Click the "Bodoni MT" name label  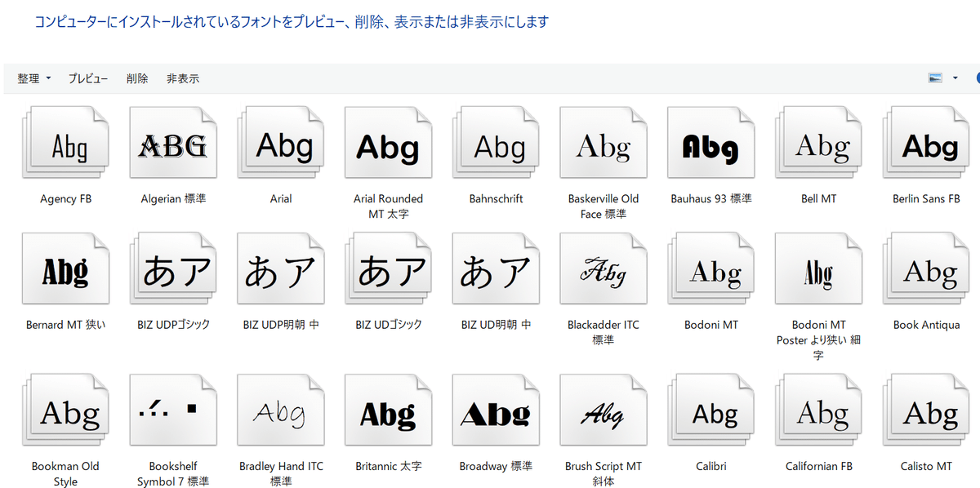tap(711, 325)
